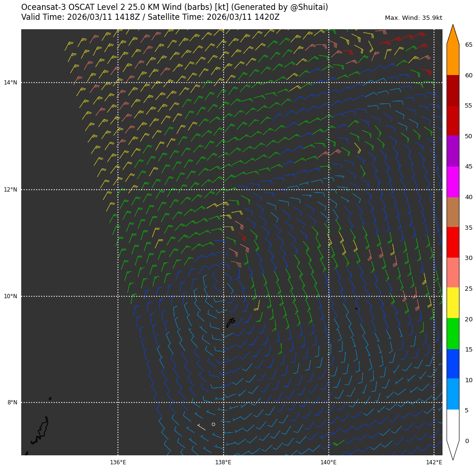Image resolution: width=476 pixels, height=469 pixels.
Task: Click the Valid Time subtitle line
Action: coord(150,17)
